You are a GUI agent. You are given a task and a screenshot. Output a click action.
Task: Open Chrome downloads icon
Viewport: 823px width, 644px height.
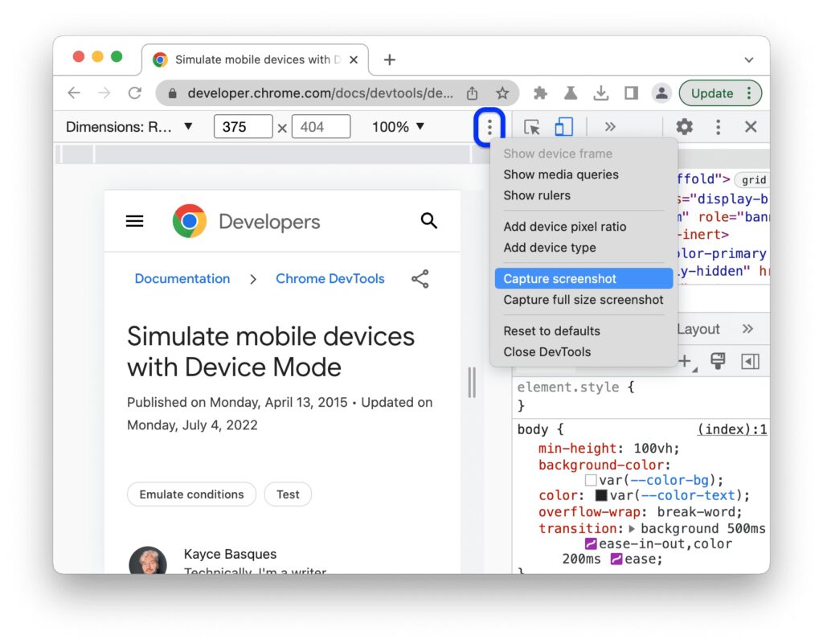click(x=600, y=93)
